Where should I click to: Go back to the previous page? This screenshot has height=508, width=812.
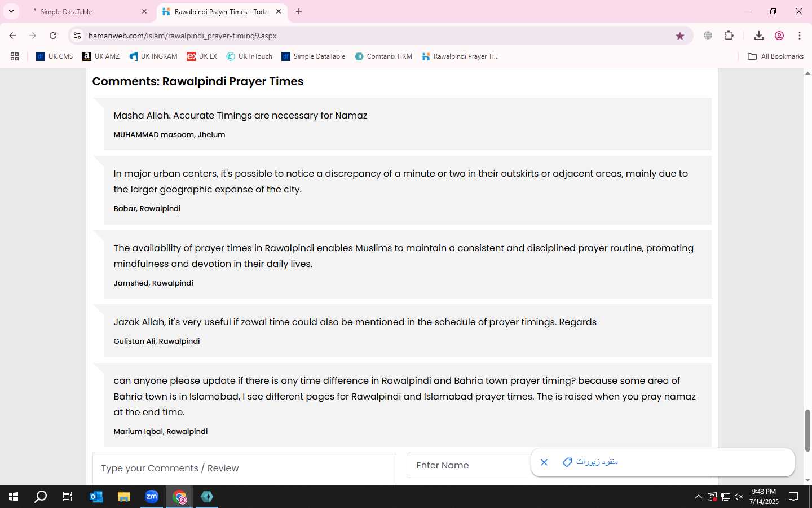12,36
